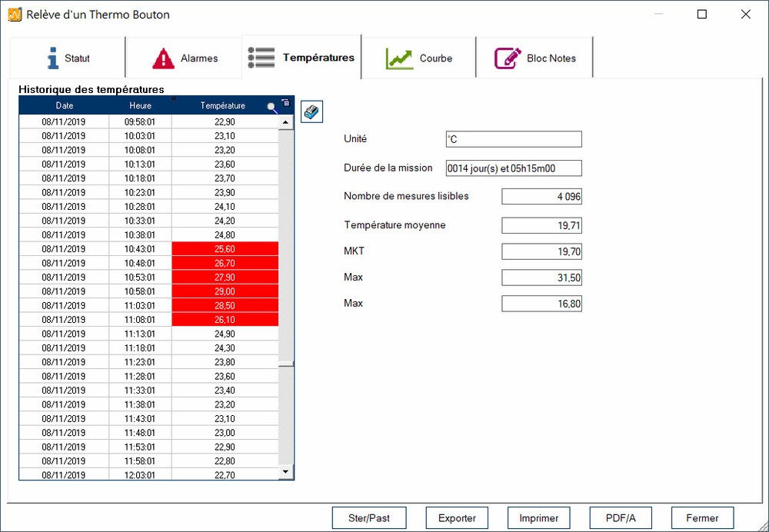The height and width of the screenshot is (532, 769).
Task: Click the PDF/A button
Action: pyautogui.click(x=620, y=517)
